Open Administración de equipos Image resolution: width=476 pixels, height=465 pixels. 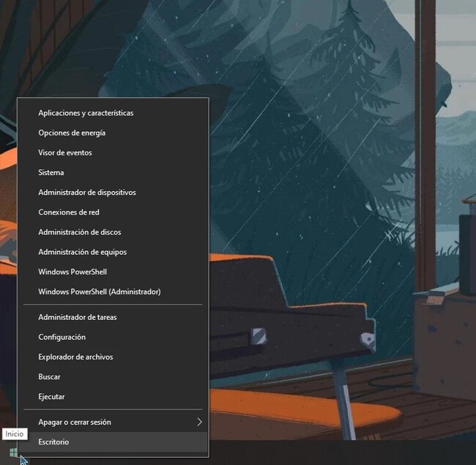click(x=113, y=252)
